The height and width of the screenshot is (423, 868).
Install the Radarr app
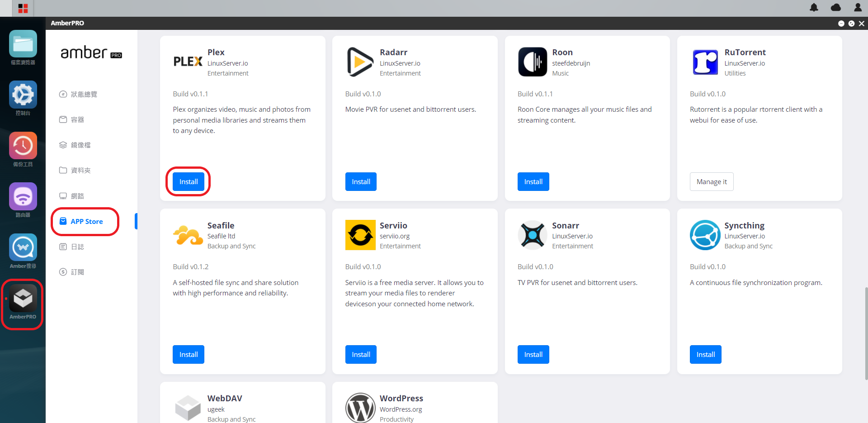point(361,181)
